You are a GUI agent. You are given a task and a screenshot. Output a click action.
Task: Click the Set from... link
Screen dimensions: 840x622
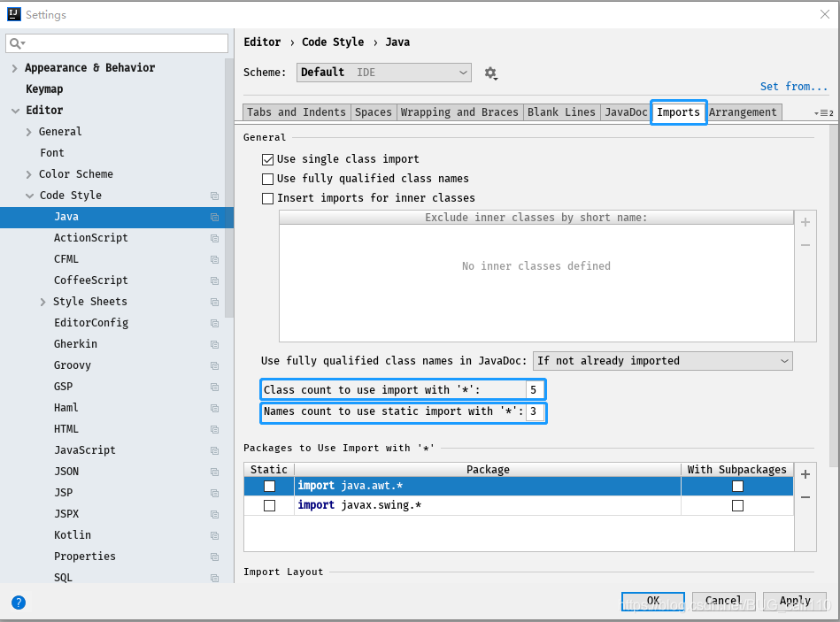pos(794,86)
